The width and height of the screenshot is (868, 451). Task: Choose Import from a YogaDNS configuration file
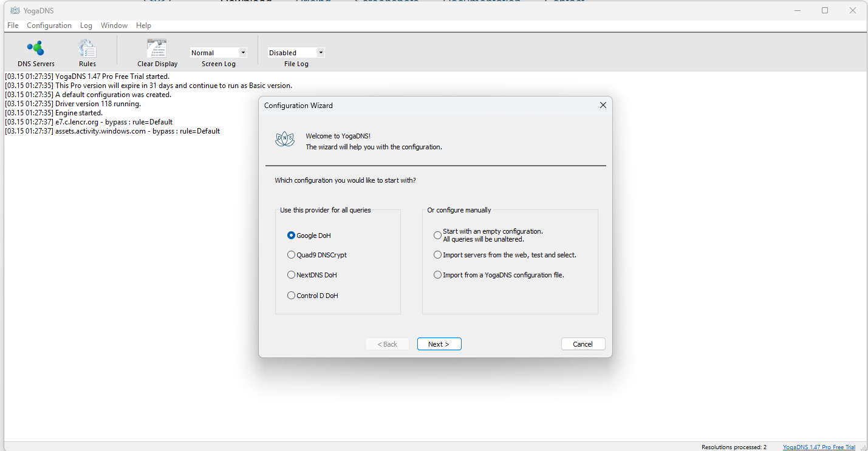pos(499,275)
